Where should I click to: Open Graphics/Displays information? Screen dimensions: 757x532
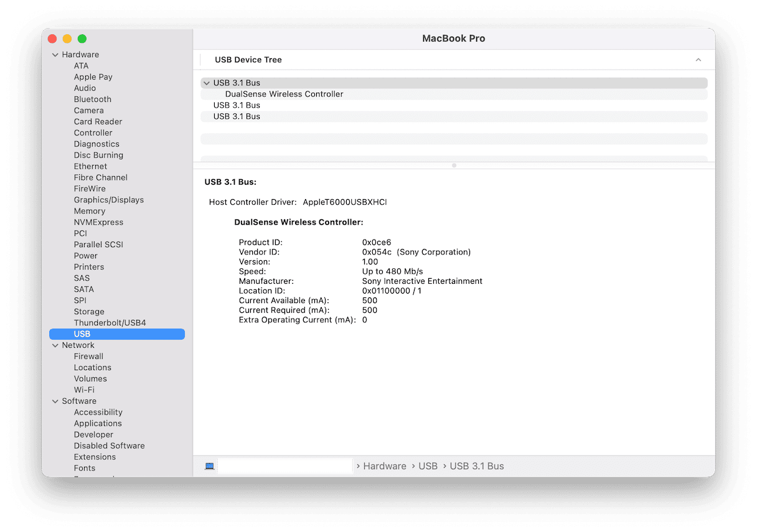(109, 200)
